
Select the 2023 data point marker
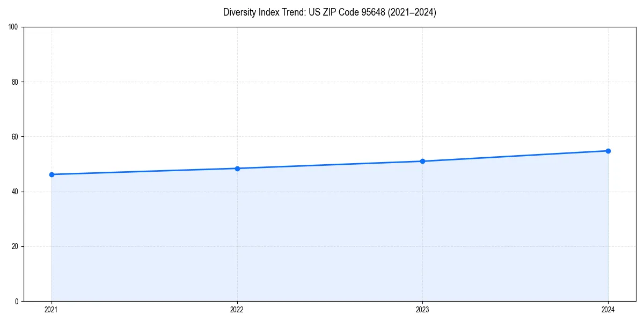(422, 160)
